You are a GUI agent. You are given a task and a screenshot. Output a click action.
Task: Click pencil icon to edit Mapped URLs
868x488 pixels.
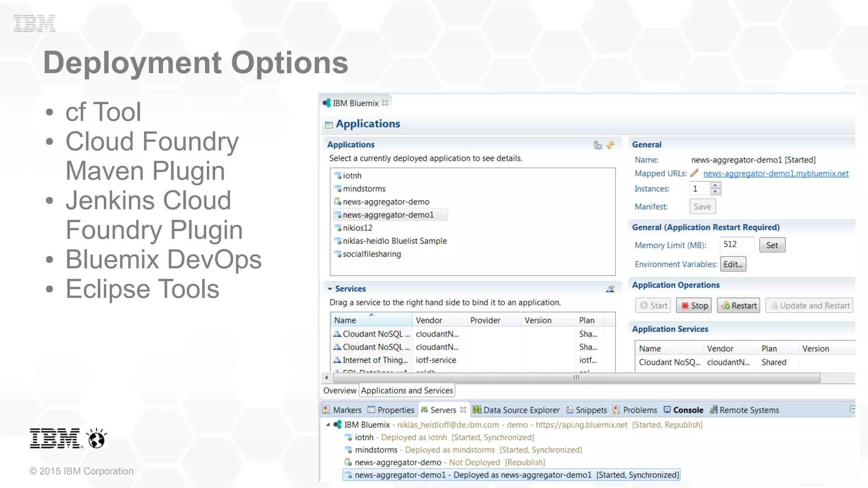pyautogui.click(x=694, y=173)
